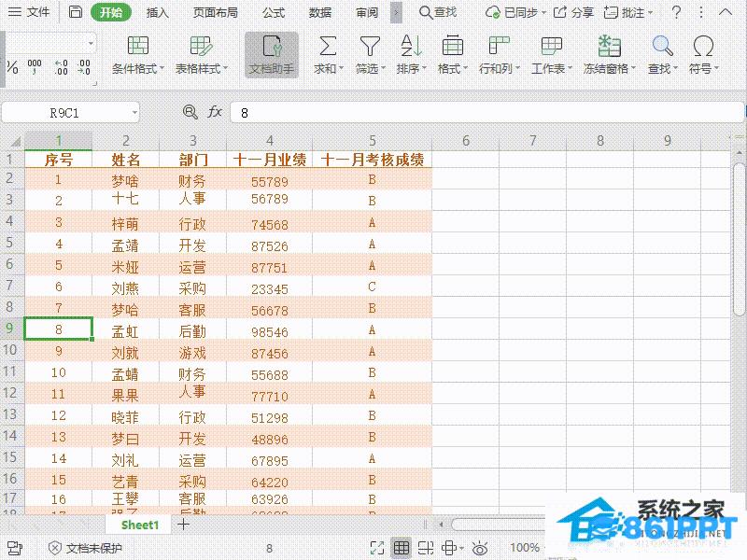This screenshot has height=560, width=747.
Task: Click the save icon in the title bar
Action: pos(76,12)
